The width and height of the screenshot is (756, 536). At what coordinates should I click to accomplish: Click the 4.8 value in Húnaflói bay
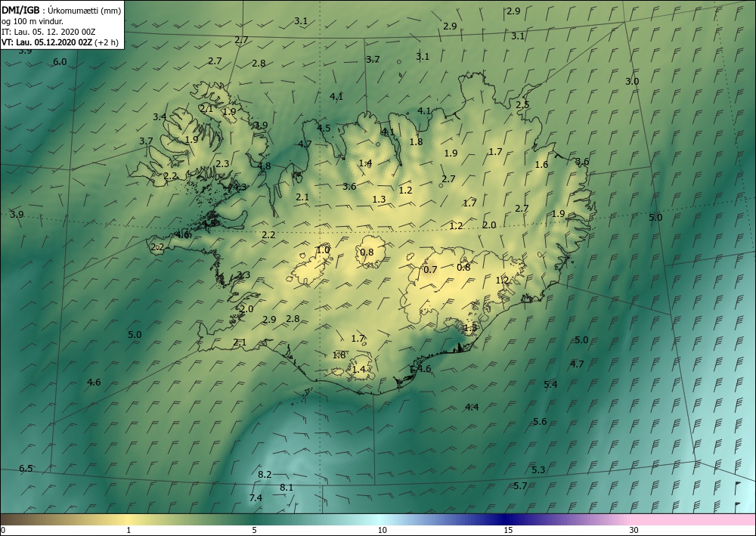264,166
